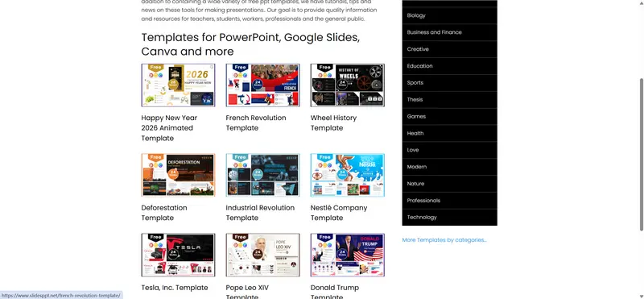Screen dimensions: 644x299
Task: Click the 24 slides badge on Wheel History thumbnail
Action: click(342, 85)
